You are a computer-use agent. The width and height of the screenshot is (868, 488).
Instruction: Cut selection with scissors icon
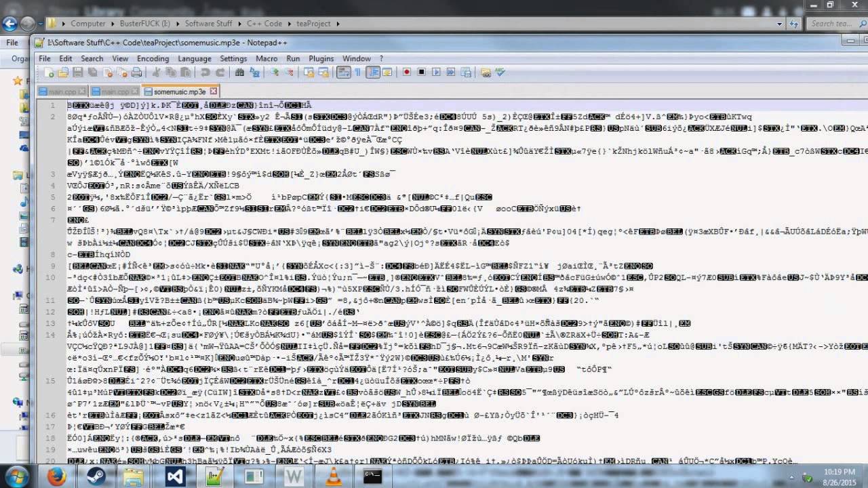pyautogui.click(x=155, y=73)
